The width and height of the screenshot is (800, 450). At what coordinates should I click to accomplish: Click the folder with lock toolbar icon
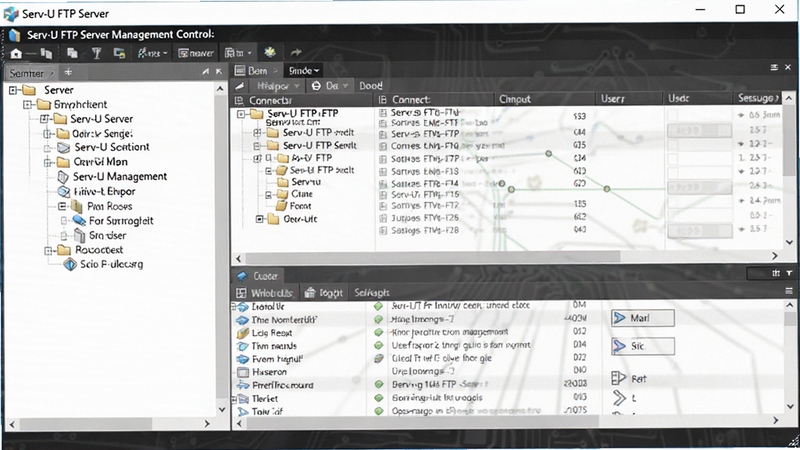(x=119, y=53)
